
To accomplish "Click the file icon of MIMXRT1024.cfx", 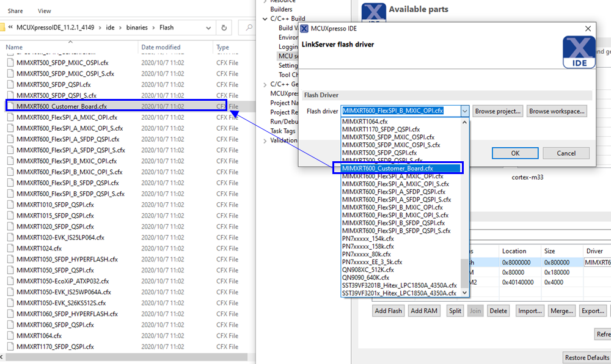I will tap(10, 249).
